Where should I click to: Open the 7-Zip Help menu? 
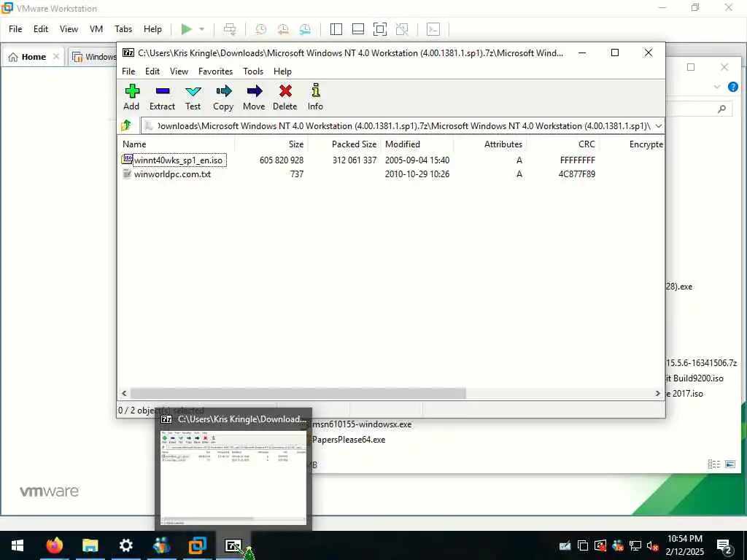[282, 71]
